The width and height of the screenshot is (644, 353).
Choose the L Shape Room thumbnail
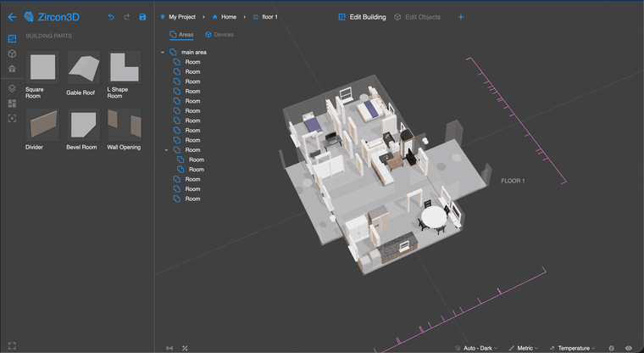pyautogui.click(x=124, y=66)
